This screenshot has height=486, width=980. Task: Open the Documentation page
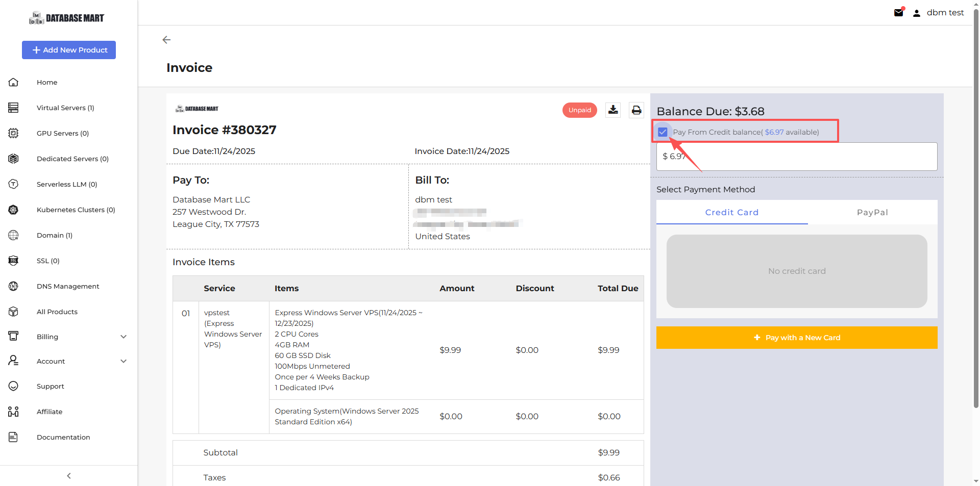click(x=63, y=437)
